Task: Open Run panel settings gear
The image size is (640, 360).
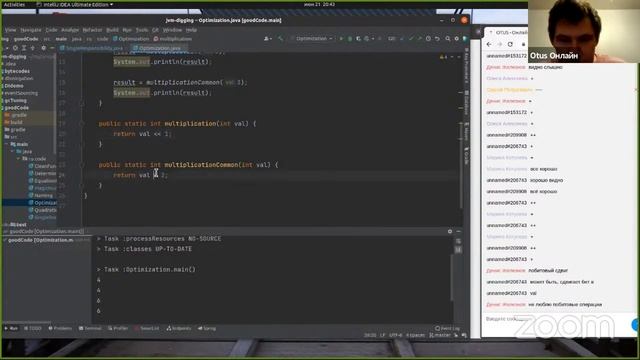Action: click(450, 231)
